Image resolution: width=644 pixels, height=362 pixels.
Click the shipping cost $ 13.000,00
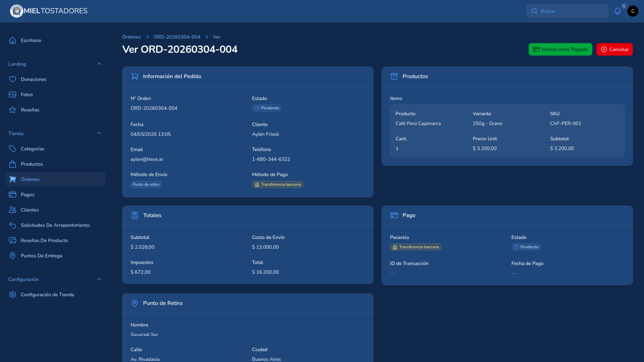tap(265, 247)
